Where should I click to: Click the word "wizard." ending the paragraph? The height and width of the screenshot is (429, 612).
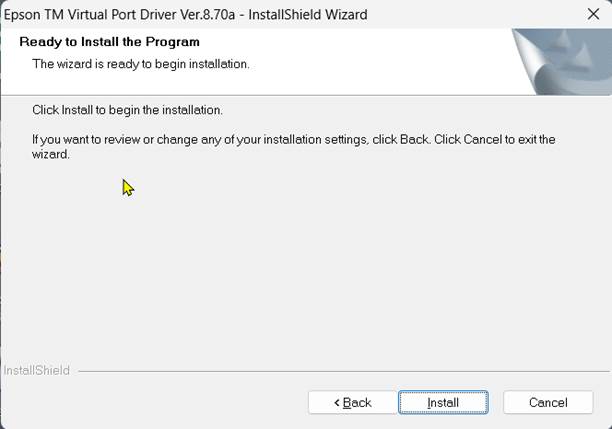(51, 155)
